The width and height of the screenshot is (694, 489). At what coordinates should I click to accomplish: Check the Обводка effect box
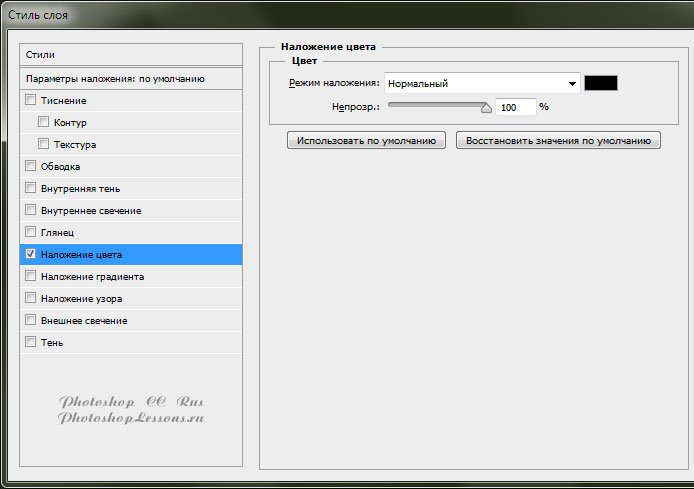[x=30, y=166]
